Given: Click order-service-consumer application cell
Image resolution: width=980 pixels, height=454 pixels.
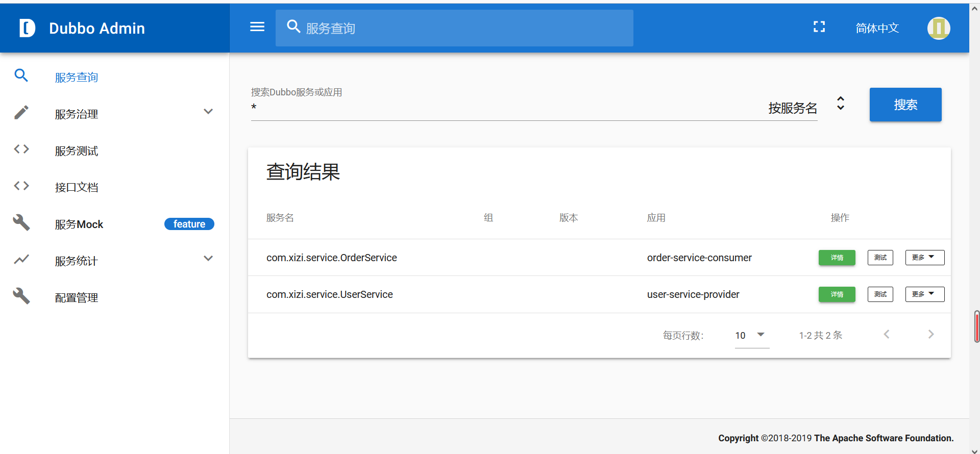Looking at the screenshot, I should (x=699, y=258).
